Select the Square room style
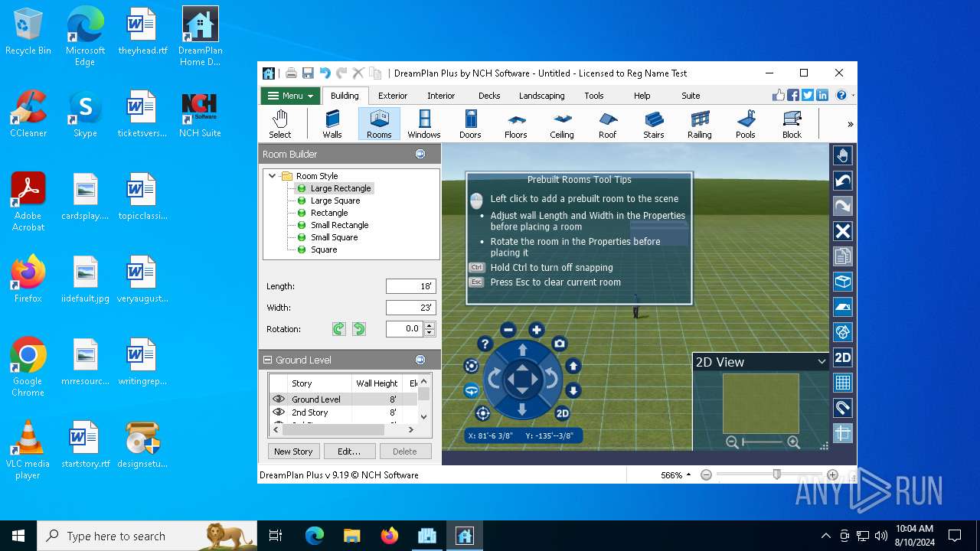Image resolution: width=980 pixels, height=551 pixels. click(324, 249)
